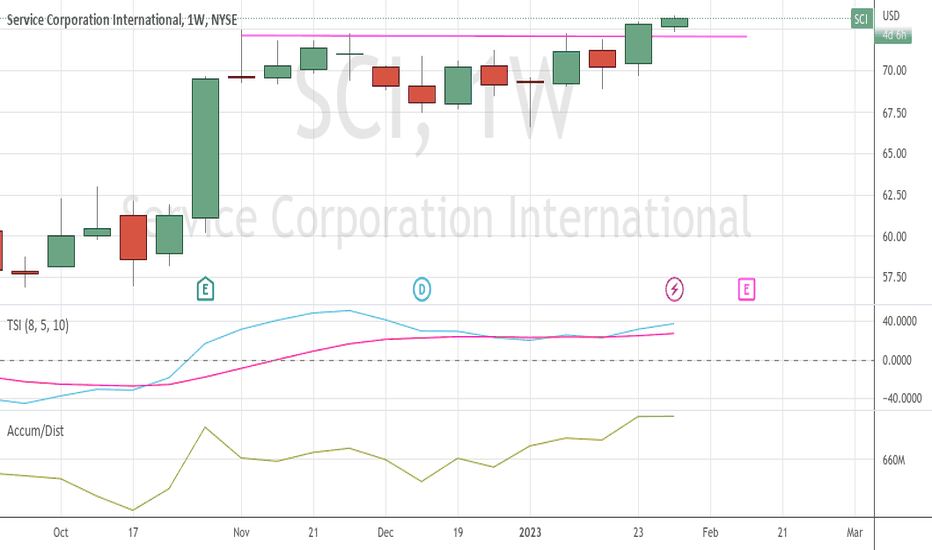Screen dimensions: 932x550
Task: Click the USD currency label
Action: [x=891, y=15]
